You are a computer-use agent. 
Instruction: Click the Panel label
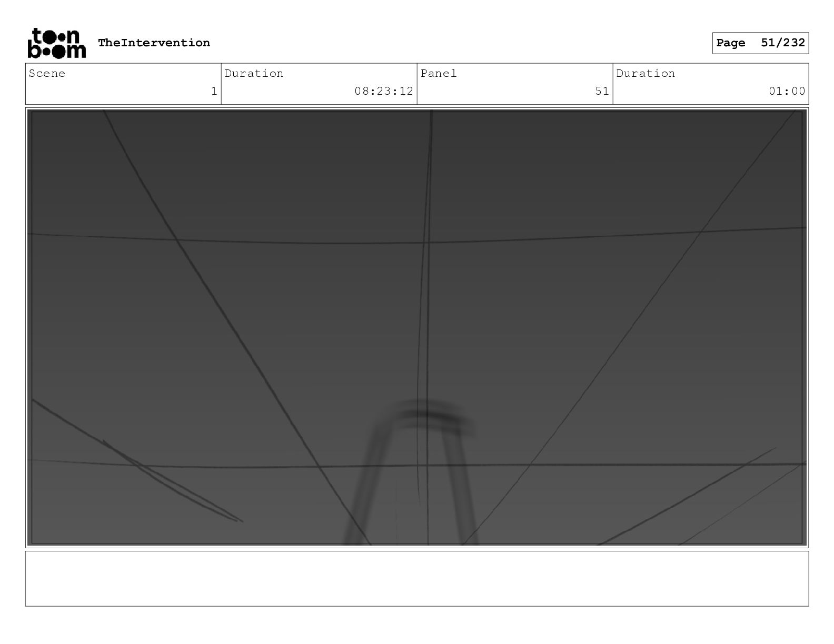(x=439, y=74)
